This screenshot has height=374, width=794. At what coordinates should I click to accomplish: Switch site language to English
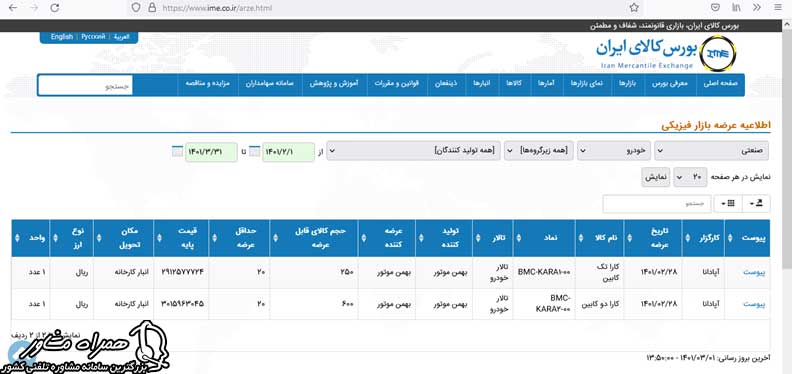(62, 37)
